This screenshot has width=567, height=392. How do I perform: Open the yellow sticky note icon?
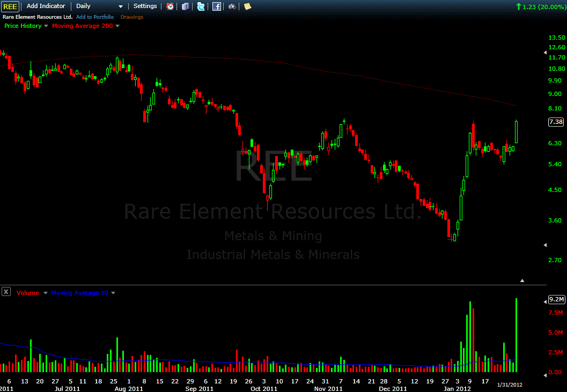click(x=248, y=6)
